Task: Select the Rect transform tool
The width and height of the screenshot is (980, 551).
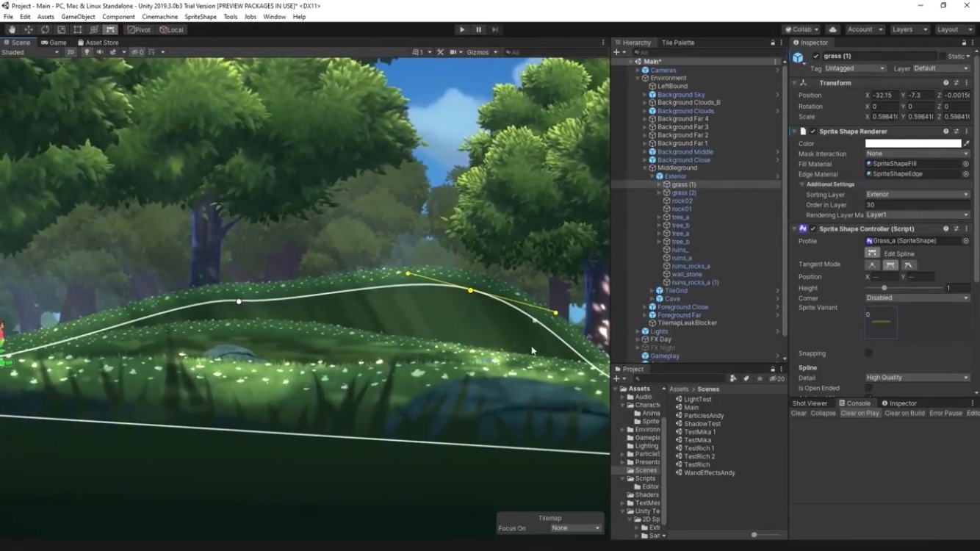Action: 77,29
